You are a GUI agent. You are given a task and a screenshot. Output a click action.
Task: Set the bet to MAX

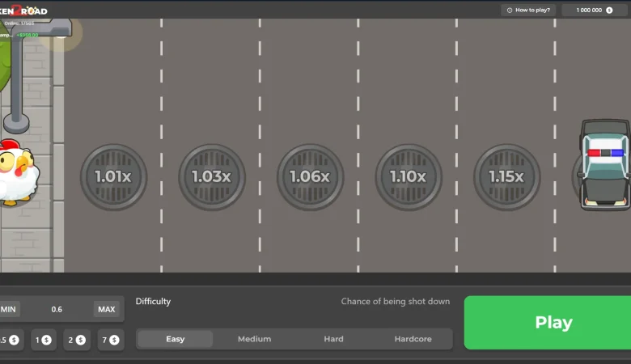coord(106,309)
